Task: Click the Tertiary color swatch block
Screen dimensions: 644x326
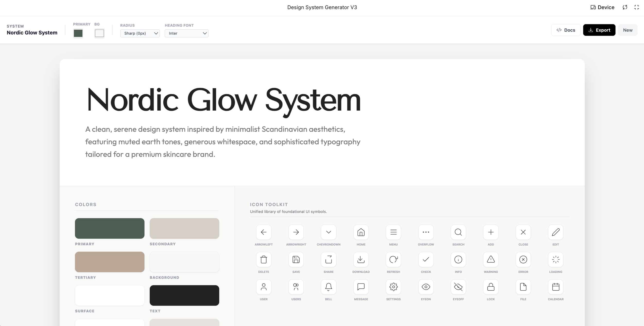Action: [110, 262]
